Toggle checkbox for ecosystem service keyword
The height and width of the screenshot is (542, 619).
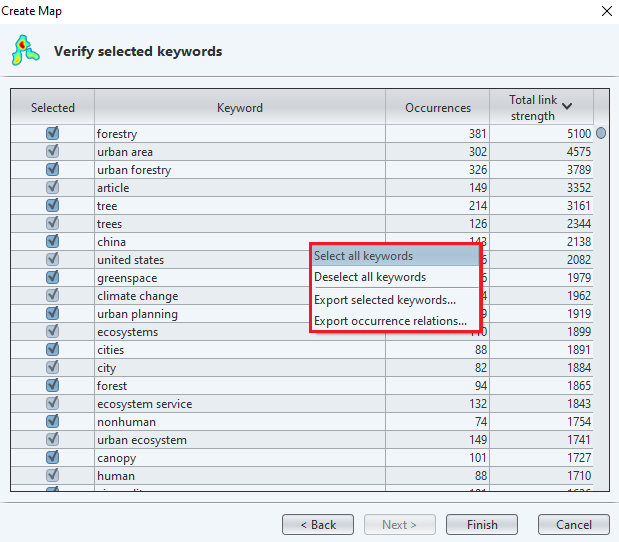click(x=52, y=403)
